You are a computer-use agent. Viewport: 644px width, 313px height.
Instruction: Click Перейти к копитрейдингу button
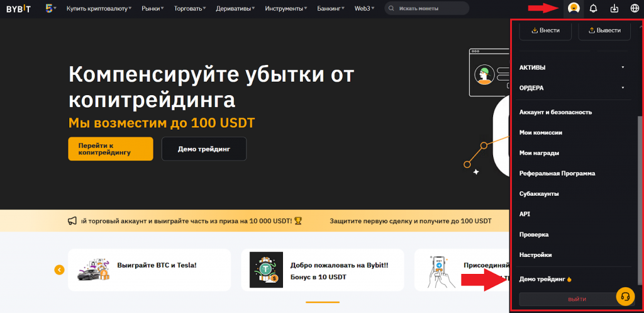pos(111,149)
